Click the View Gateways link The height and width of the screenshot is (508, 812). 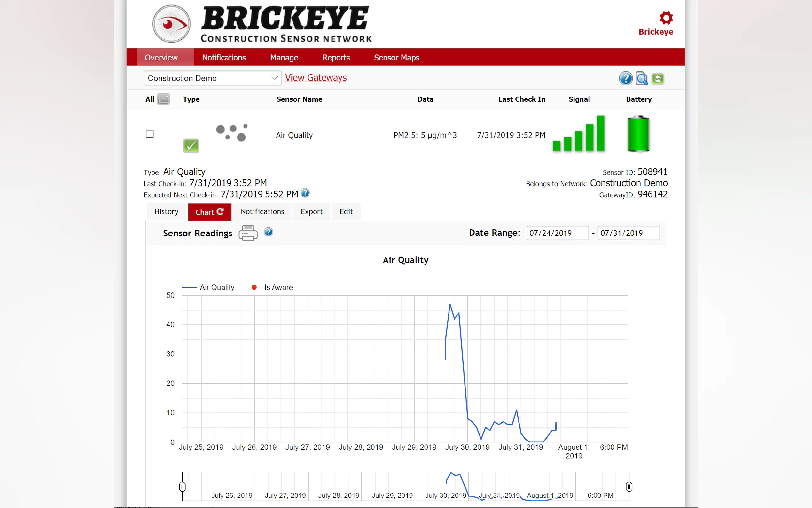click(x=316, y=78)
